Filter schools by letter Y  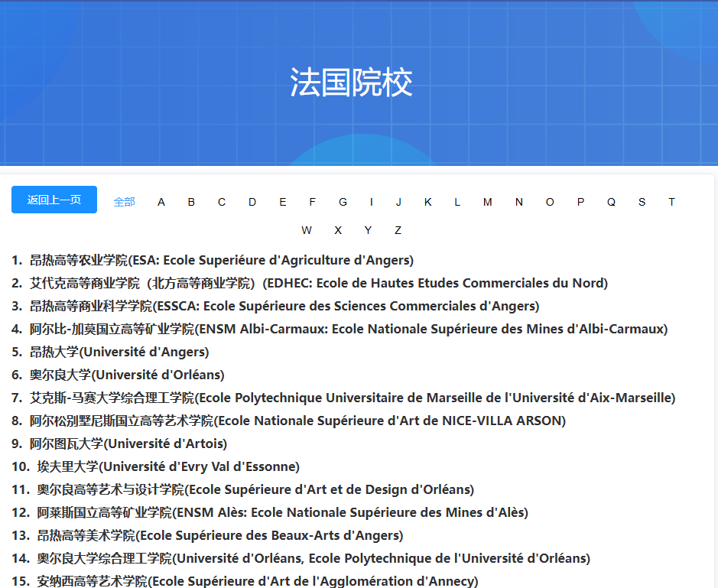pyautogui.click(x=368, y=230)
